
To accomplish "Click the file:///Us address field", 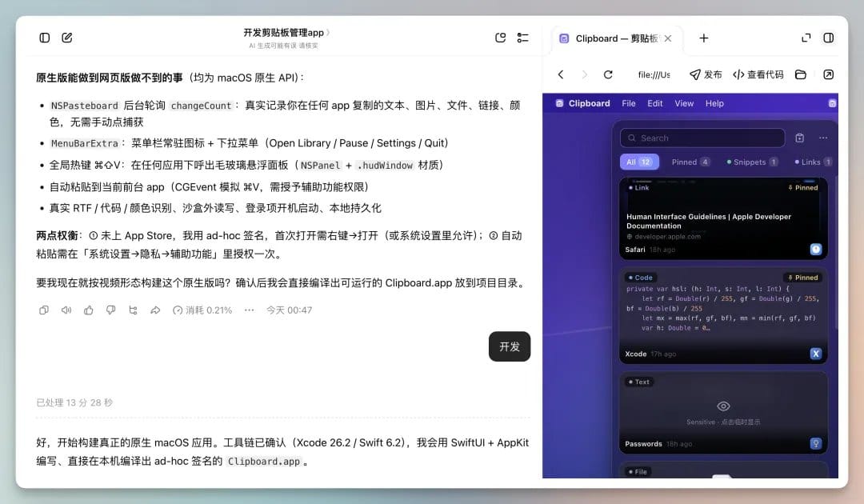I will click(x=654, y=74).
